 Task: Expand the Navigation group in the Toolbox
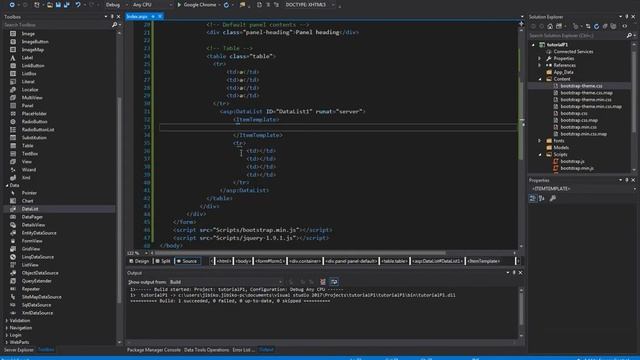(x=7, y=328)
